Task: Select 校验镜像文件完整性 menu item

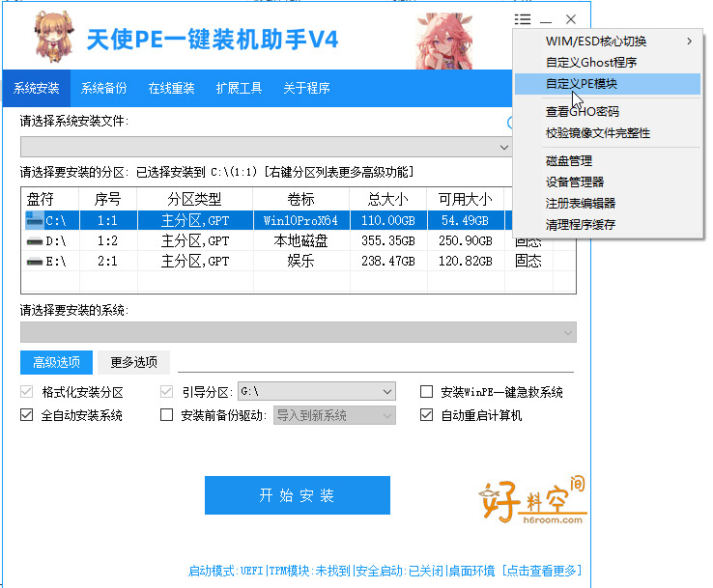Action: tap(608, 133)
